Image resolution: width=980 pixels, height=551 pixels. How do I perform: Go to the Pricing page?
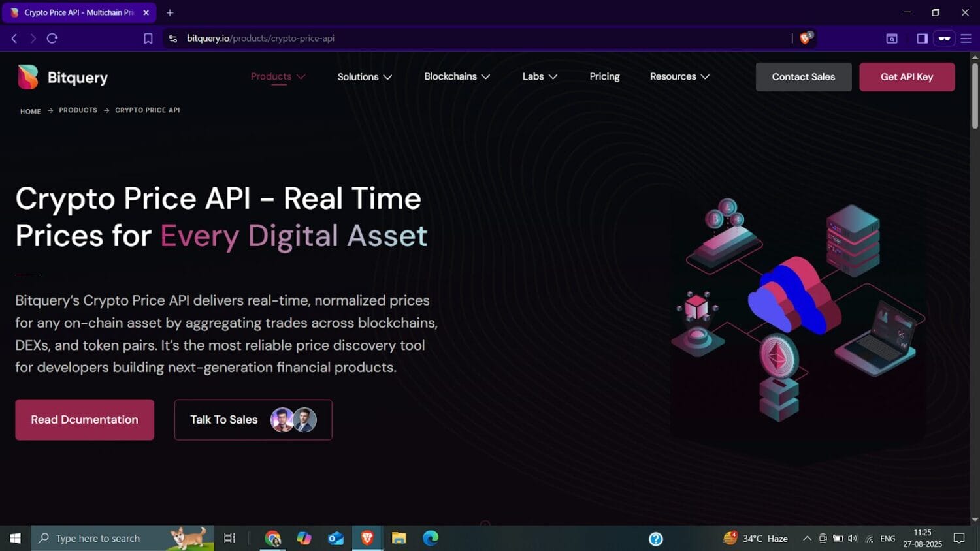point(604,76)
